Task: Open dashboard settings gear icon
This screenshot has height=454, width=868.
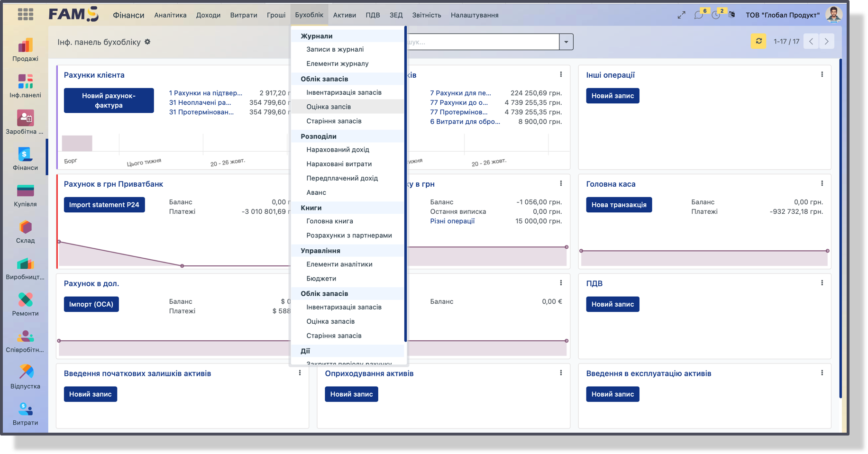Action: point(147,42)
